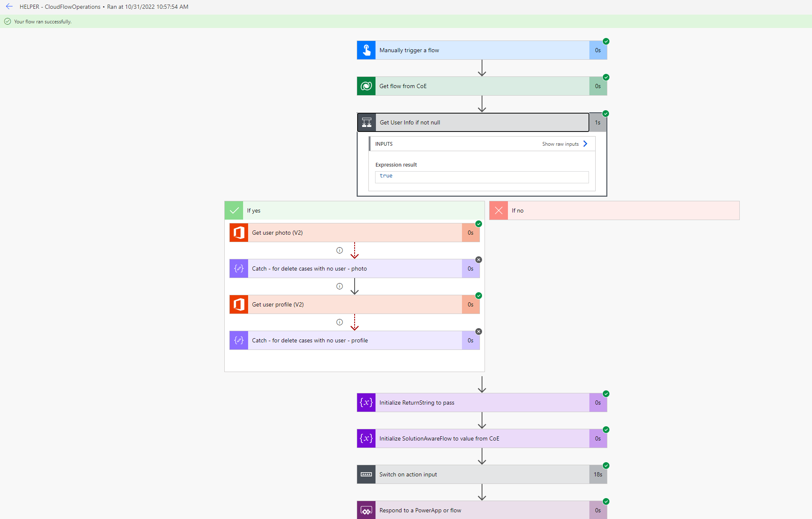
Task: Click the info icon above Catch photo step
Action: click(340, 250)
